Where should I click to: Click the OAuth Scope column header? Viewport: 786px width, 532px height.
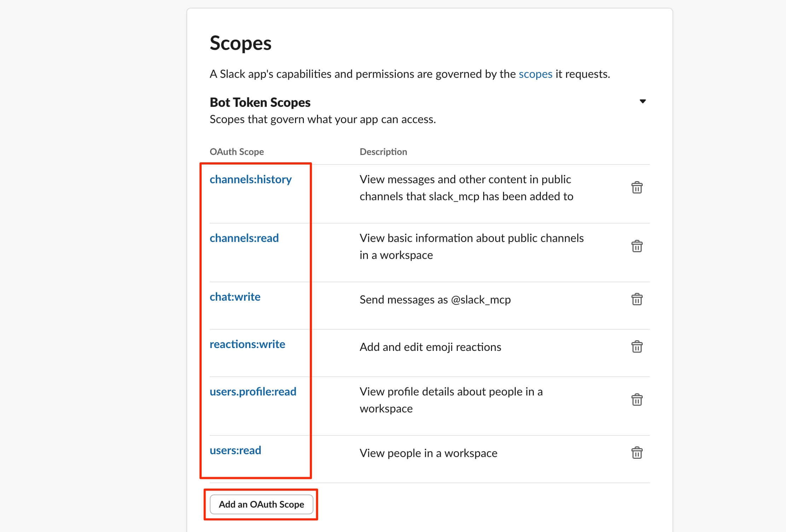tap(237, 152)
